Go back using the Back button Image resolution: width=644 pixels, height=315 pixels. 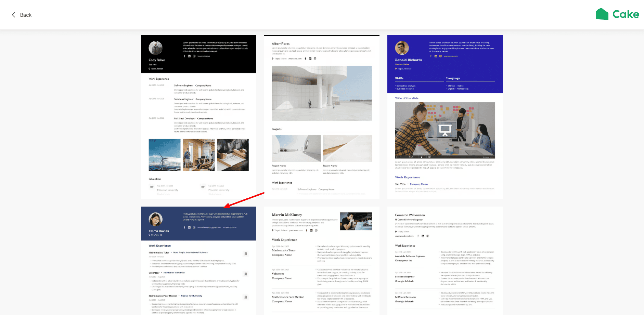click(22, 15)
